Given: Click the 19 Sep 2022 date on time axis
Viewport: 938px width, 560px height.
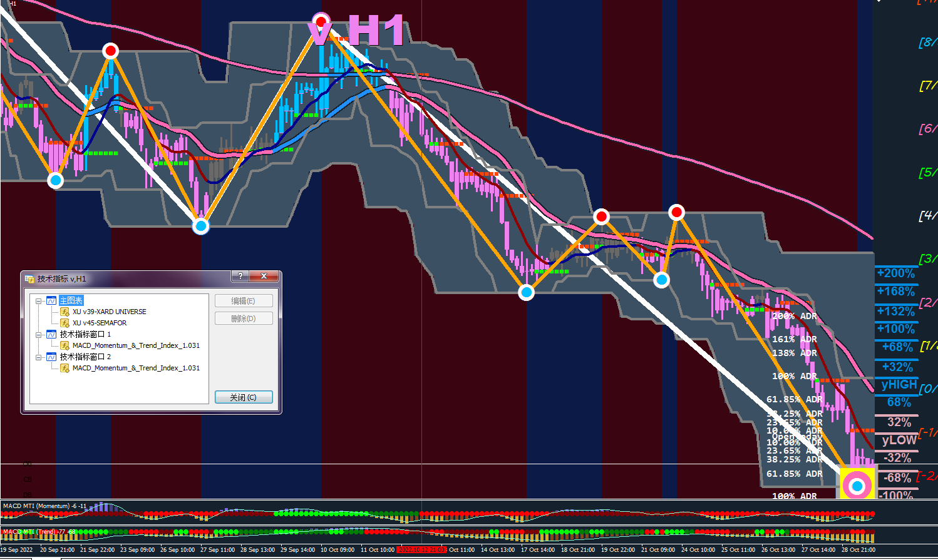Looking at the screenshot, I should point(17,550).
